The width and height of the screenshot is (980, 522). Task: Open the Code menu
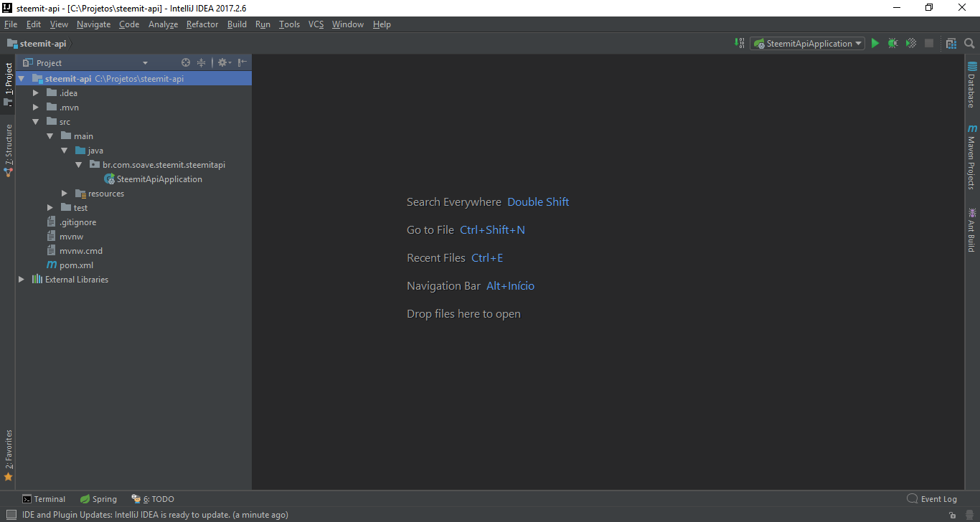tap(129, 24)
